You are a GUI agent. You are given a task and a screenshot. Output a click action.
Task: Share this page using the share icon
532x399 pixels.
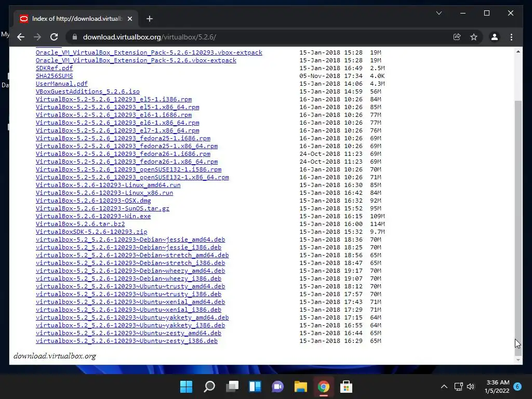point(457,37)
